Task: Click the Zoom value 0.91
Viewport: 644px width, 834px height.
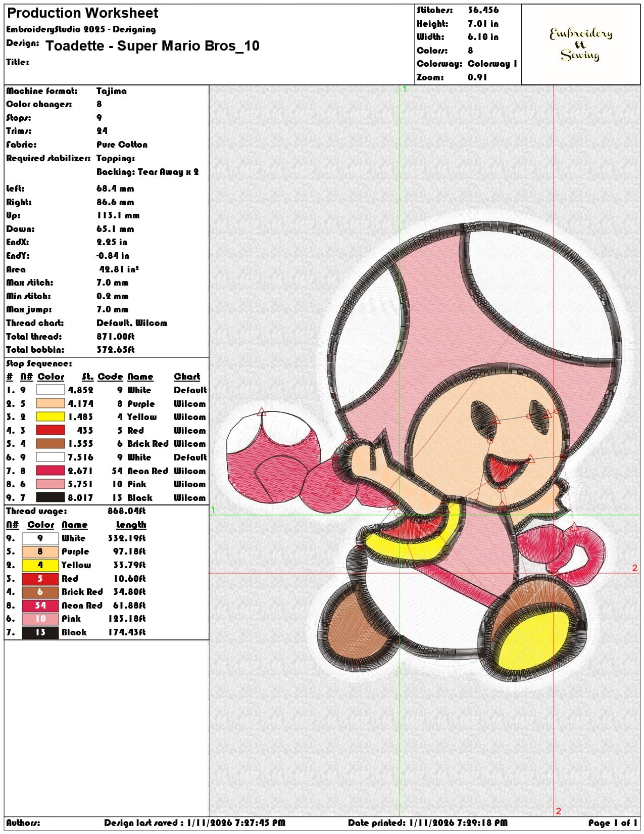Action: point(477,77)
